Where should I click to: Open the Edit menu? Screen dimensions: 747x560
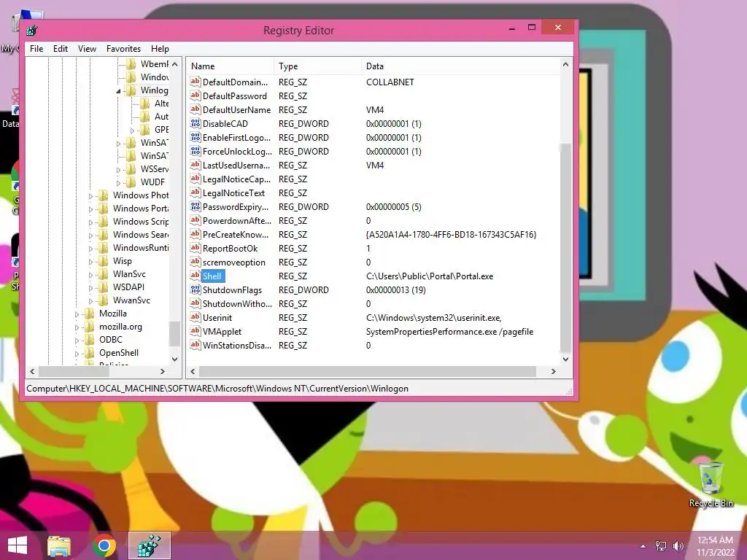pyautogui.click(x=60, y=49)
